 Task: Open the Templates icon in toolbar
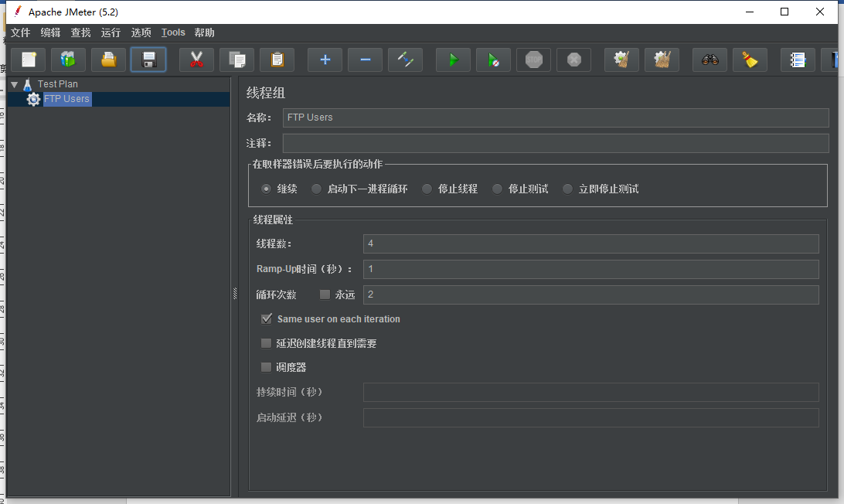click(x=68, y=60)
